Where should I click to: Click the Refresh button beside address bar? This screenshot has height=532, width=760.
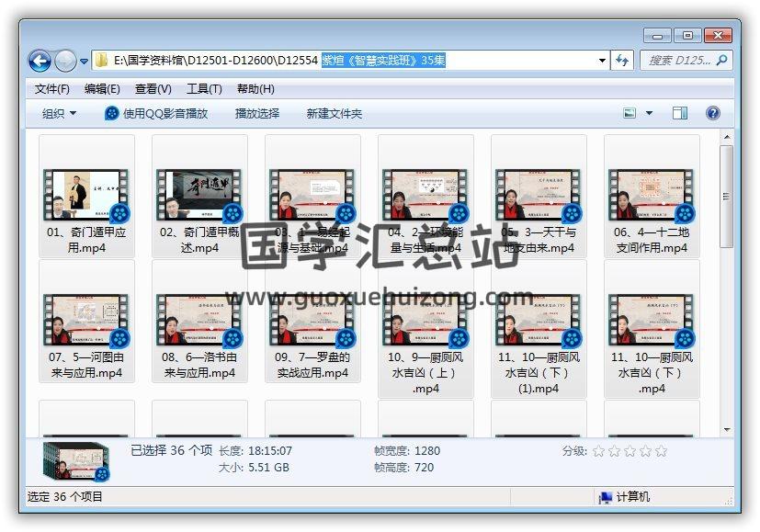(622, 61)
